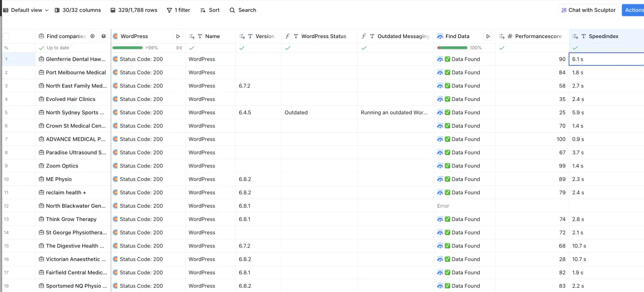Open Chat with Sculptor
644x292 pixels.
pos(588,10)
